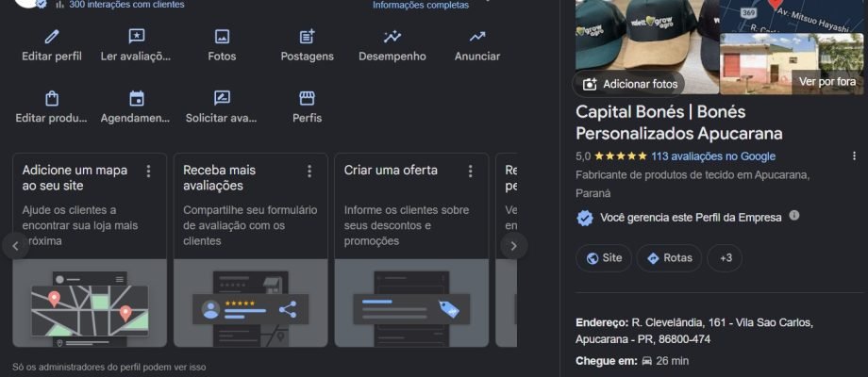Image resolution: width=868 pixels, height=377 pixels.
Task: Show previous suggestion cards with left arrow
Action: click(x=15, y=246)
